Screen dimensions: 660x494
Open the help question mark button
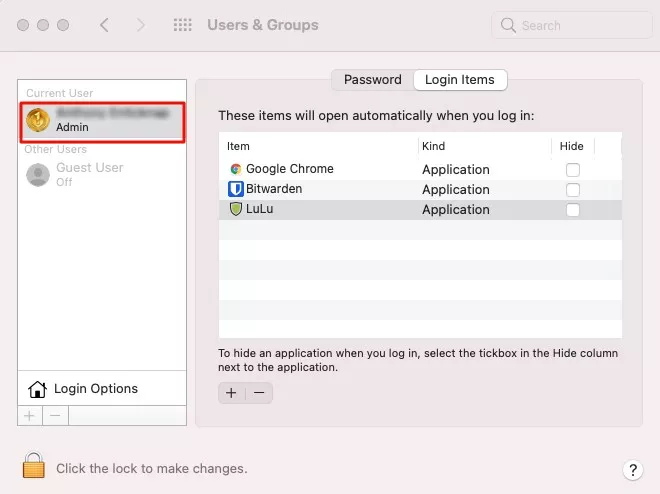click(632, 469)
